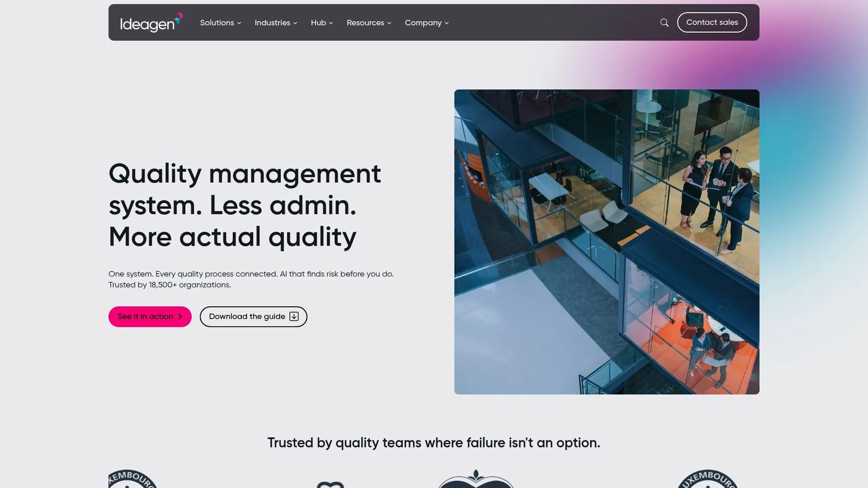Click the Download the guide button

tap(253, 317)
